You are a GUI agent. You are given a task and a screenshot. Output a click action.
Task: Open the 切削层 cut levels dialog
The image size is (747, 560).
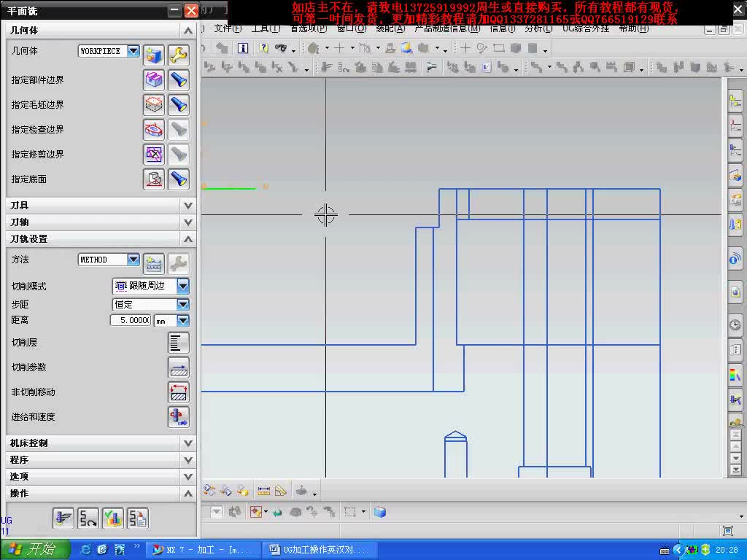(179, 343)
